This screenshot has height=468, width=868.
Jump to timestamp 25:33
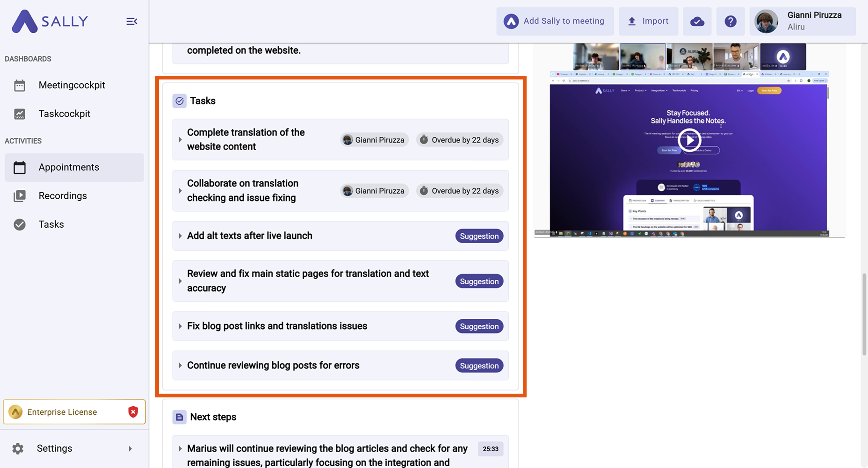point(491,449)
